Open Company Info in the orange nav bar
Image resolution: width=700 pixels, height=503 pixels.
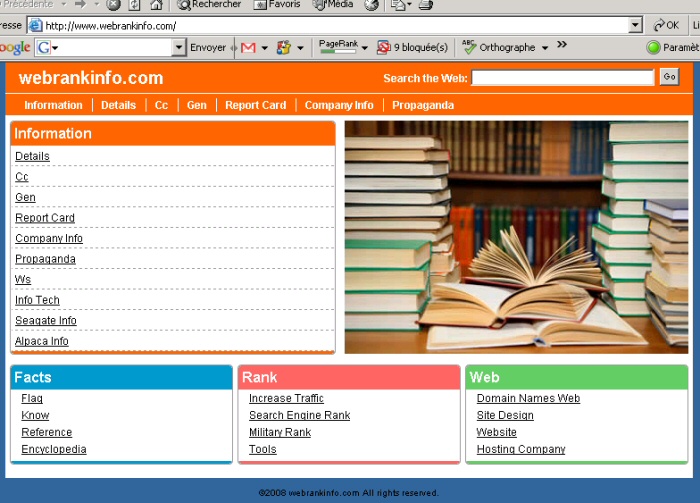click(339, 105)
